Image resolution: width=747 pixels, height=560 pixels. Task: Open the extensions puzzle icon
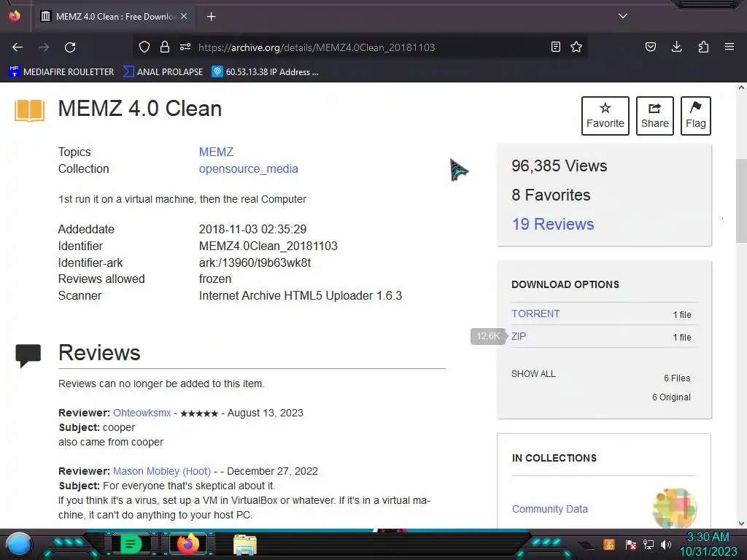703,47
